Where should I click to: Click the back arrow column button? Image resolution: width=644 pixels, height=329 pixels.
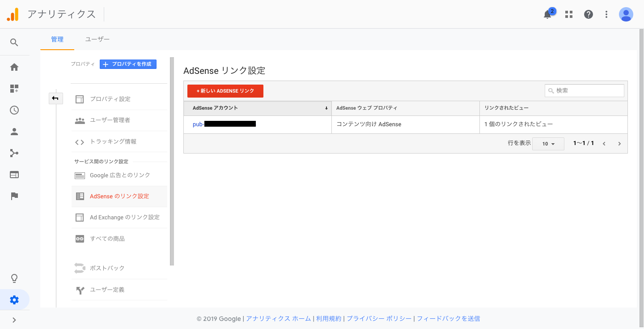55,98
